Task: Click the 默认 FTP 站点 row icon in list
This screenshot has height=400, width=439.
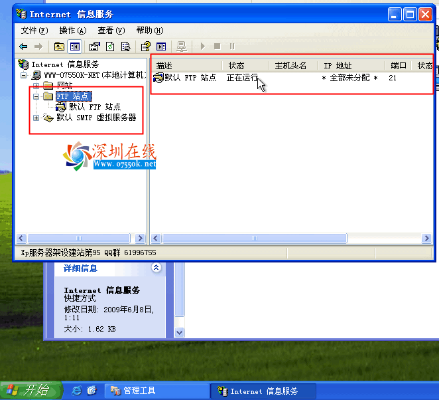Action: [158, 78]
